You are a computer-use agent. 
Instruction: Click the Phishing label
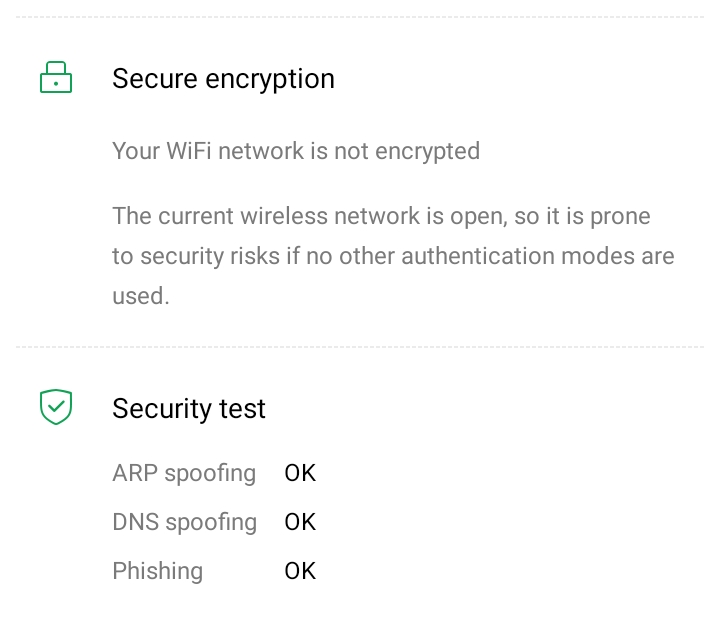(x=157, y=571)
